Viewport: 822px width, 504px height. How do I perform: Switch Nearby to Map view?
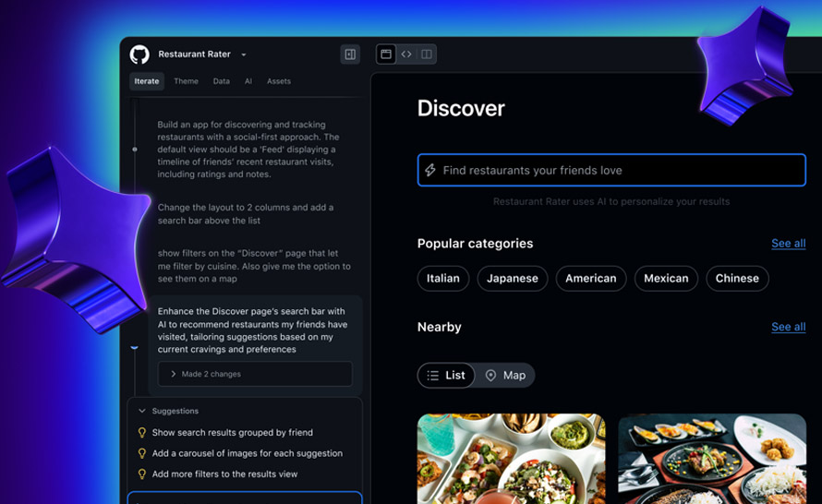505,375
